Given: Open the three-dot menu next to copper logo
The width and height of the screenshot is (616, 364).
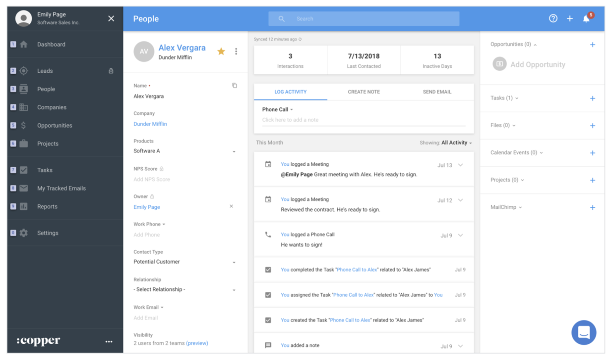Looking at the screenshot, I should click(x=109, y=342).
